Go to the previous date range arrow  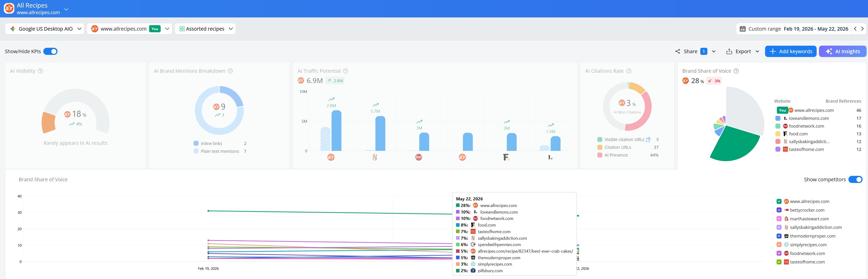[855, 29]
